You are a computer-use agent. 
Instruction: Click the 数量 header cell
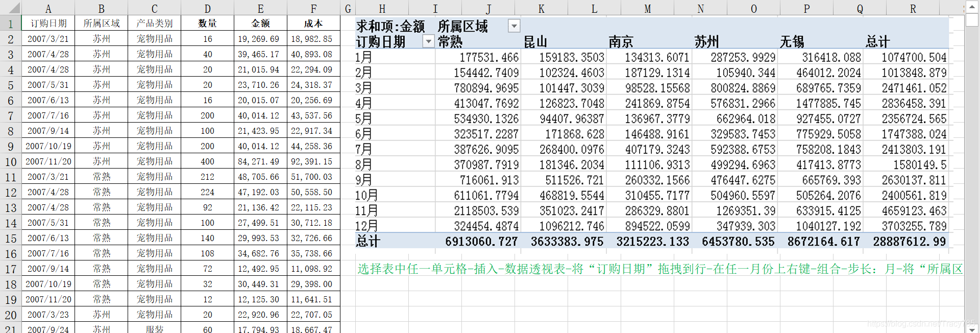pos(207,23)
